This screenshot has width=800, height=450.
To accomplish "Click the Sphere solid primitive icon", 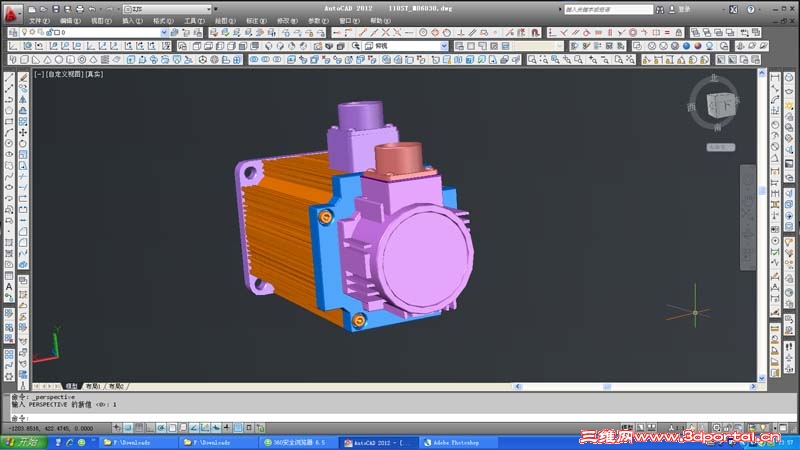I will 59,60.
